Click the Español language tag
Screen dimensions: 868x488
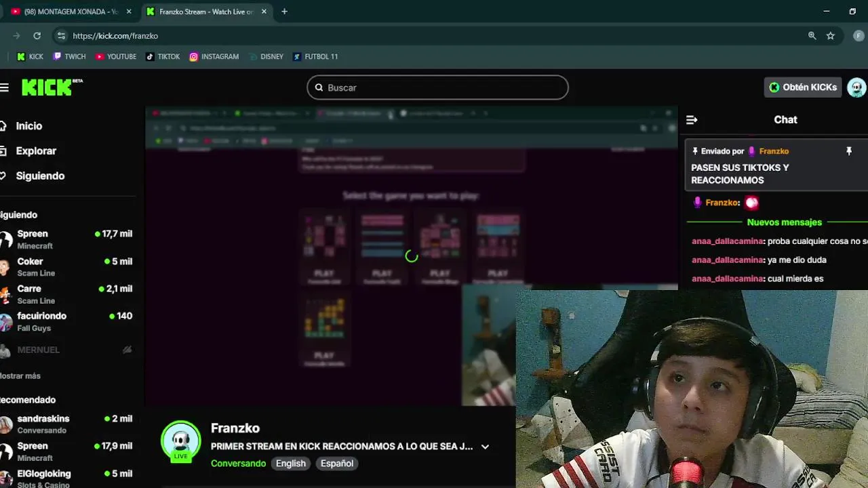pos(337,464)
